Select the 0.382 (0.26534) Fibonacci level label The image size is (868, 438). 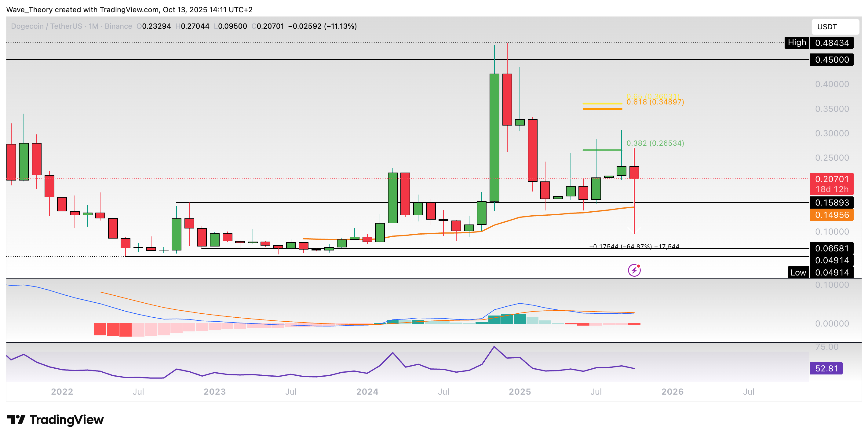pos(655,143)
